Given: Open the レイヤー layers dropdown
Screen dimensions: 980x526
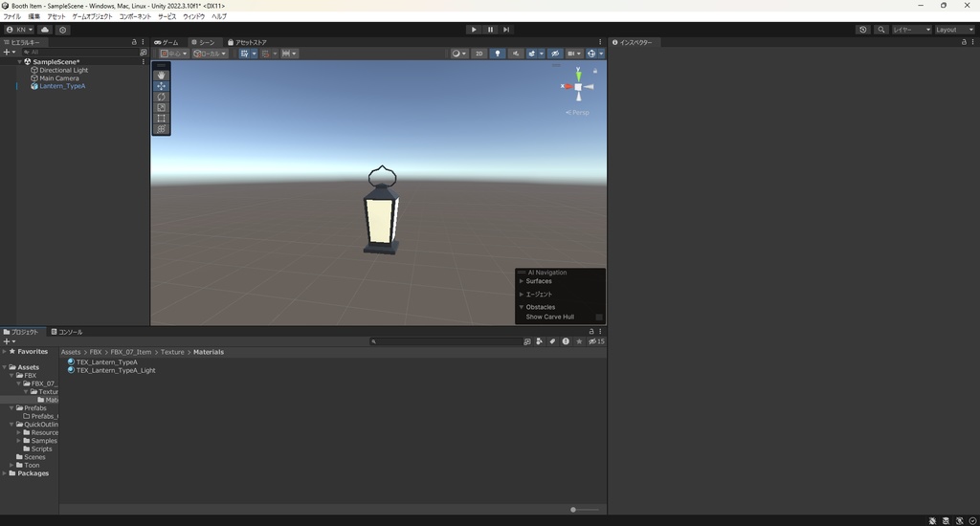Looking at the screenshot, I should [x=911, y=30].
